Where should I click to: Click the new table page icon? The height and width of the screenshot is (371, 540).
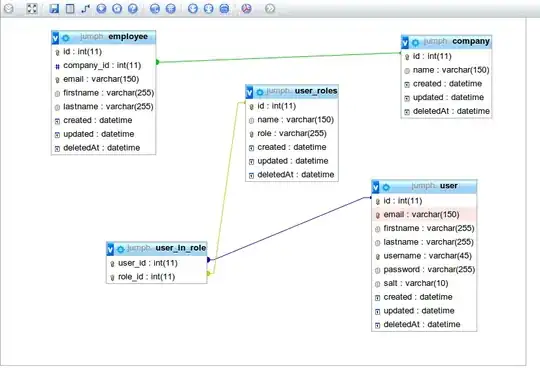[70, 9]
